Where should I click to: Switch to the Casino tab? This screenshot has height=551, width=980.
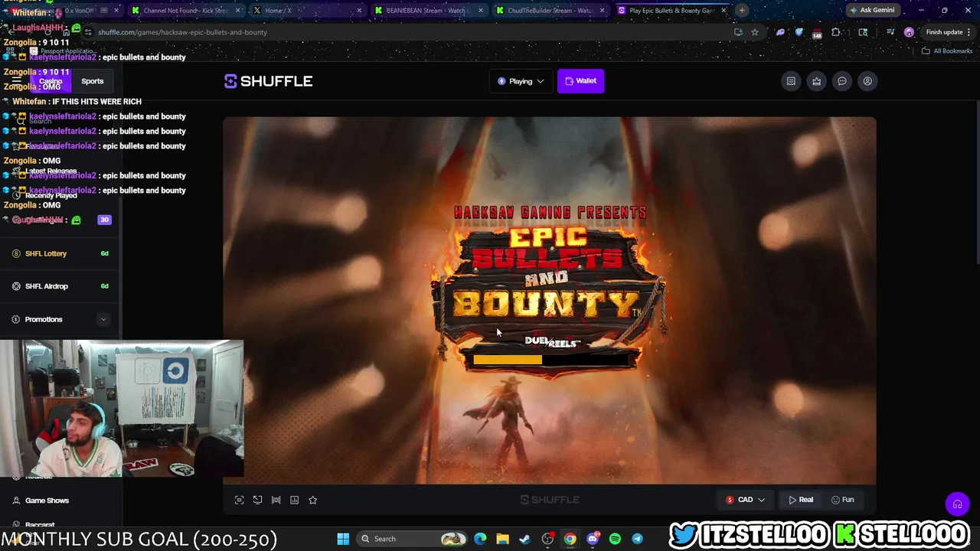click(51, 81)
